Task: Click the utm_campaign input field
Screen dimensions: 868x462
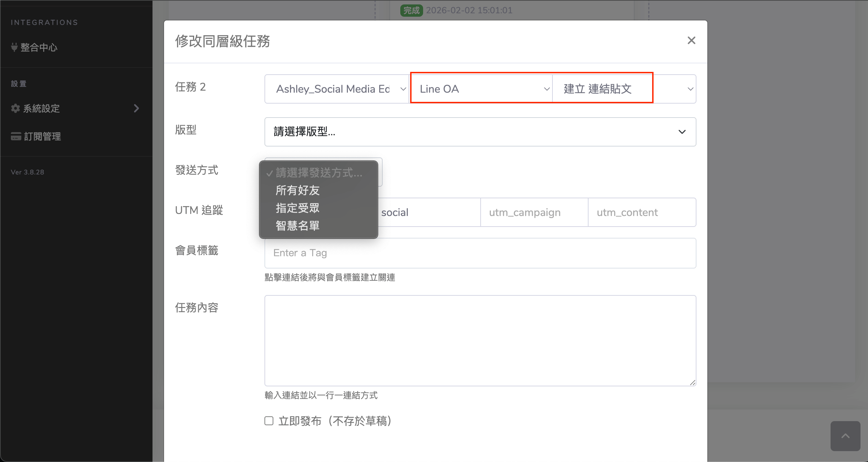Action: pos(534,213)
